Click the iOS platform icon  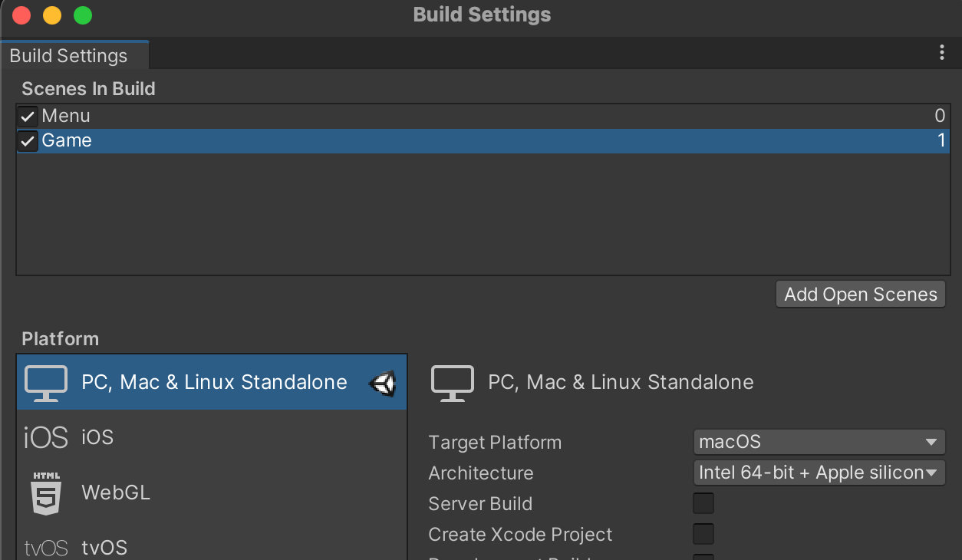pyautogui.click(x=46, y=437)
